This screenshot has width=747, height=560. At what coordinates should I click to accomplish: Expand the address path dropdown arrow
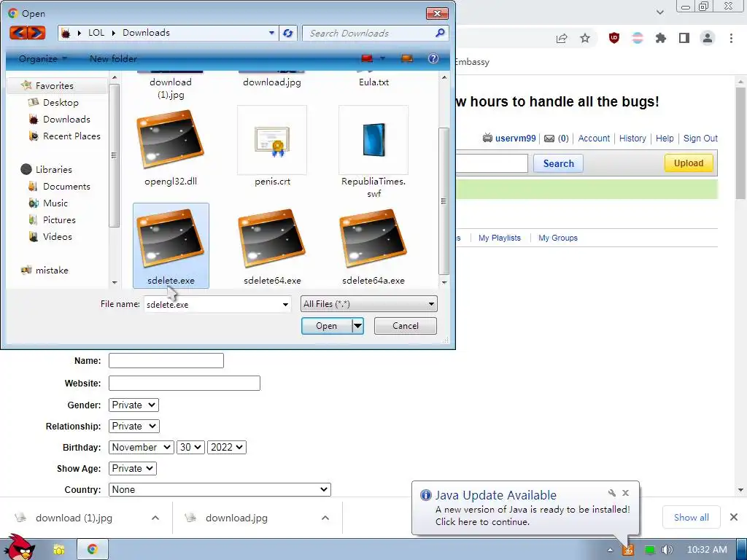click(x=271, y=33)
